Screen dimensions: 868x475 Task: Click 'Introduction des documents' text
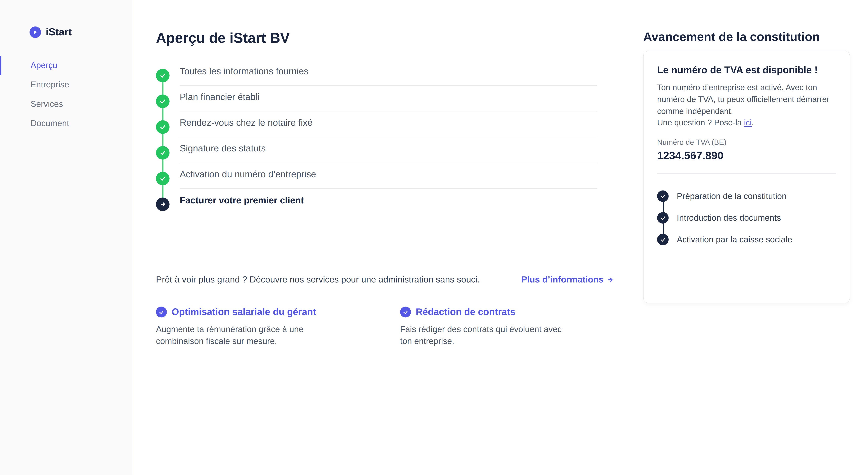[x=729, y=218]
